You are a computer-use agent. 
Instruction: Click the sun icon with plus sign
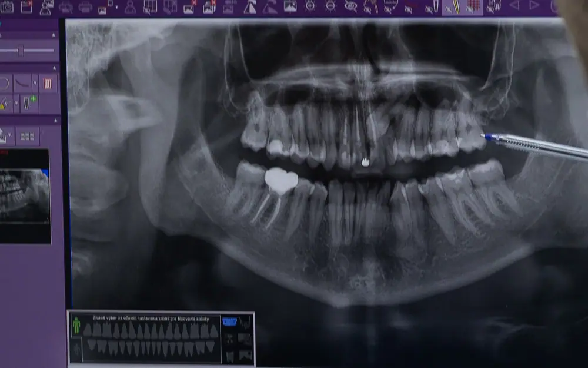[x=310, y=6]
